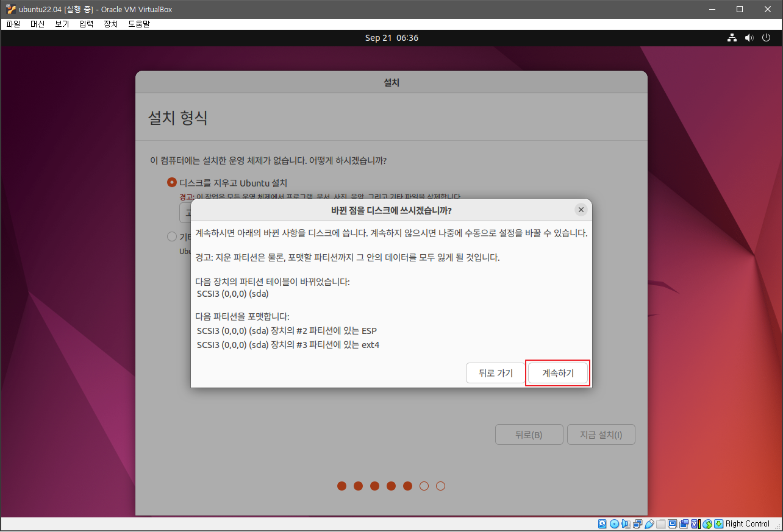Open the 파일 menu in VirtualBox

point(13,24)
